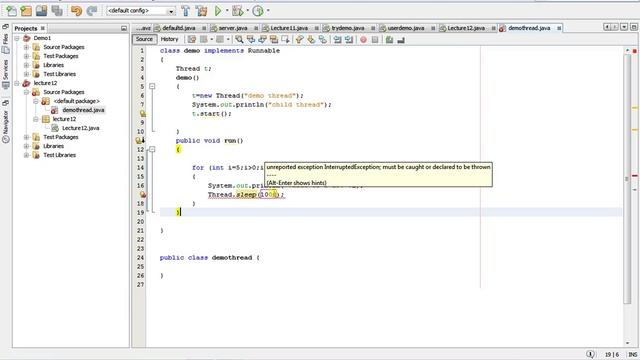Click the Shift Line Right icon
The image size is (640, 360).
click(x=349, y=40)
